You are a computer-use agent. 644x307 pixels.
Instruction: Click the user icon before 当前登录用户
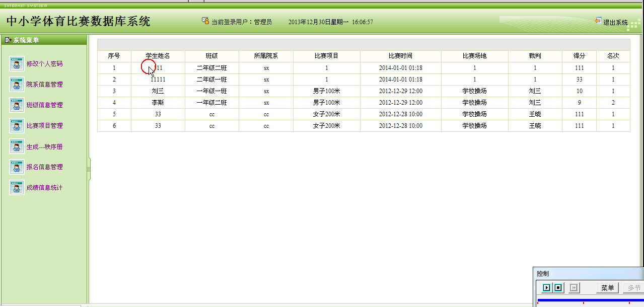point(205,21)
